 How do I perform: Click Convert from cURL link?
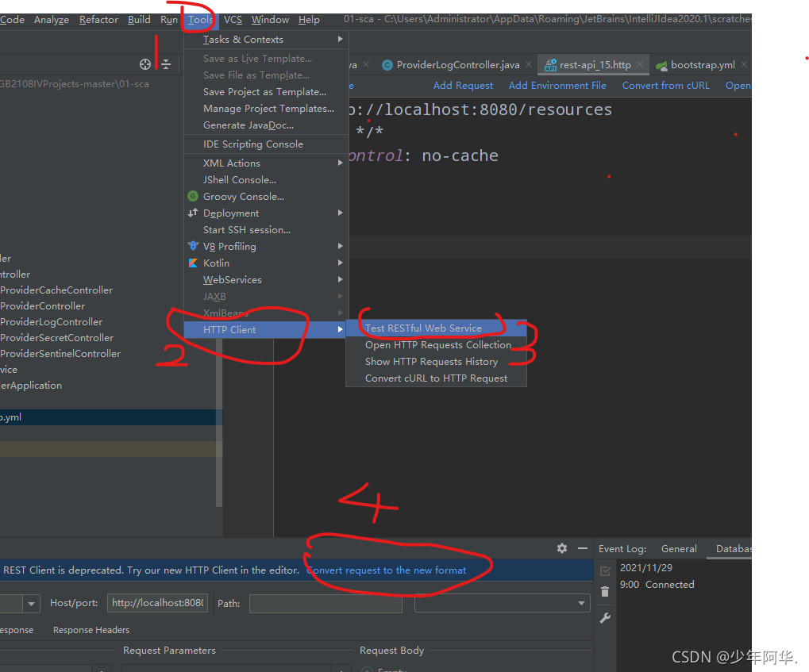(665, 86)
